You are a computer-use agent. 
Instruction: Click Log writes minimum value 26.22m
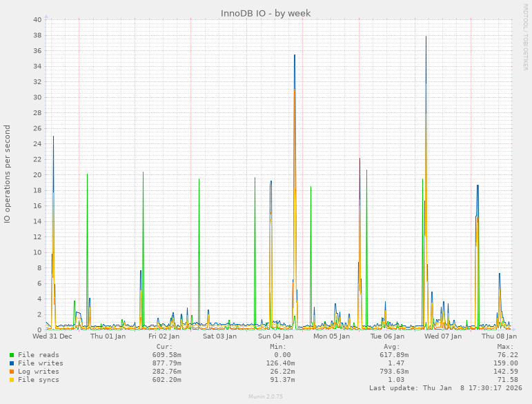coord(282,372)
